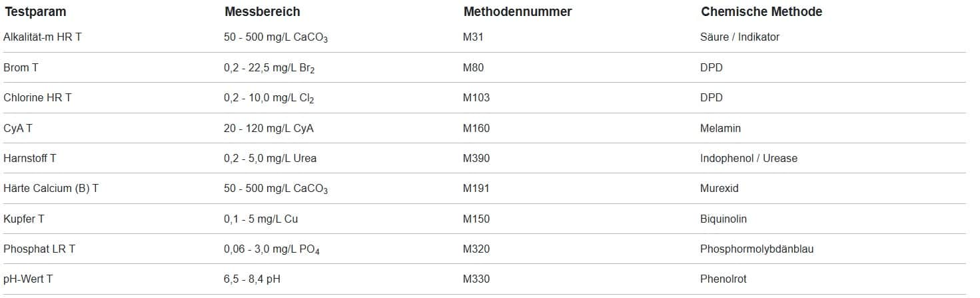
Task: Click the Kupfer T parameter cell
Action: pos(24,219)
